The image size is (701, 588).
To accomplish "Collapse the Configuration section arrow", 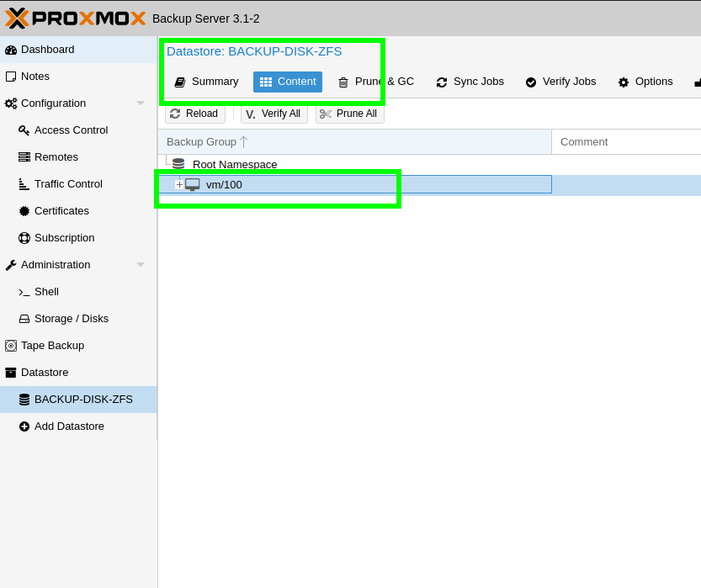I will pyautogui.click(x=141, y=103).
